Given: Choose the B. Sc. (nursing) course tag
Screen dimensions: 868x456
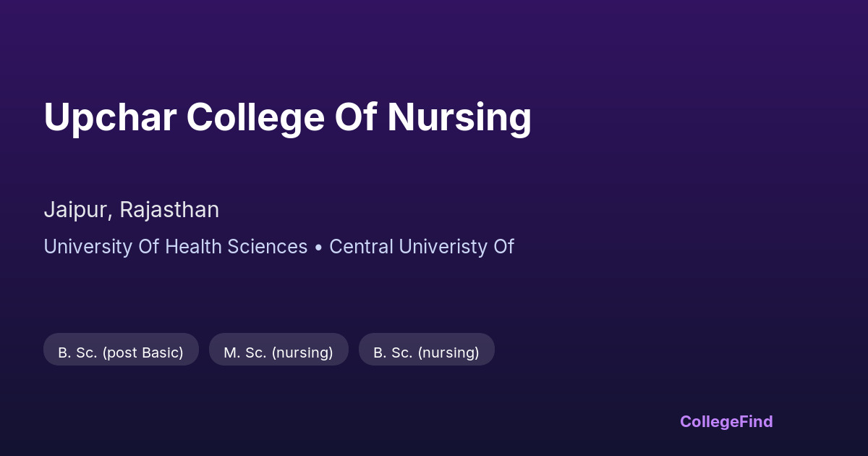Looking at the screenshot, I should coord(426,352).
